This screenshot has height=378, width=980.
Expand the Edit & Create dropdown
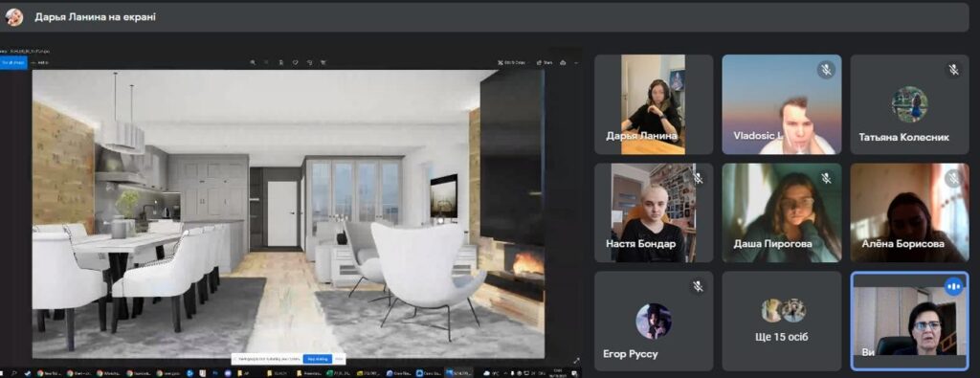pos(510,62)
